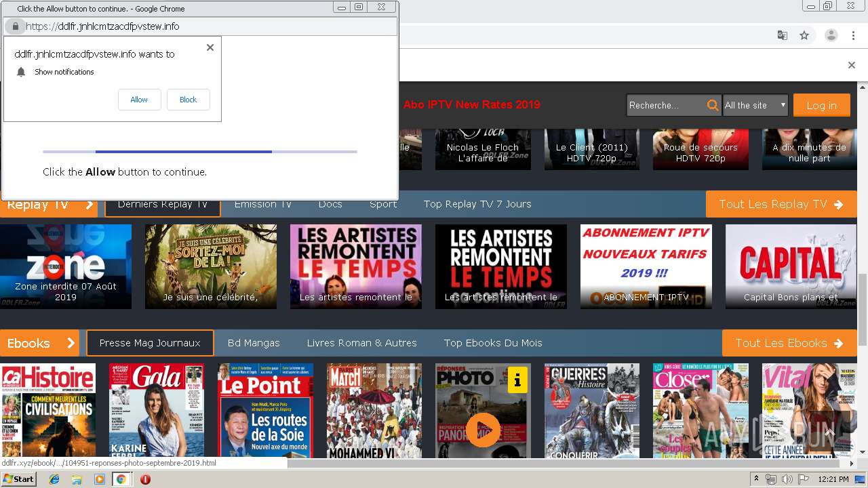Bookmark this page with the star icon
868x488 pixels.
[x=804, y=35]
